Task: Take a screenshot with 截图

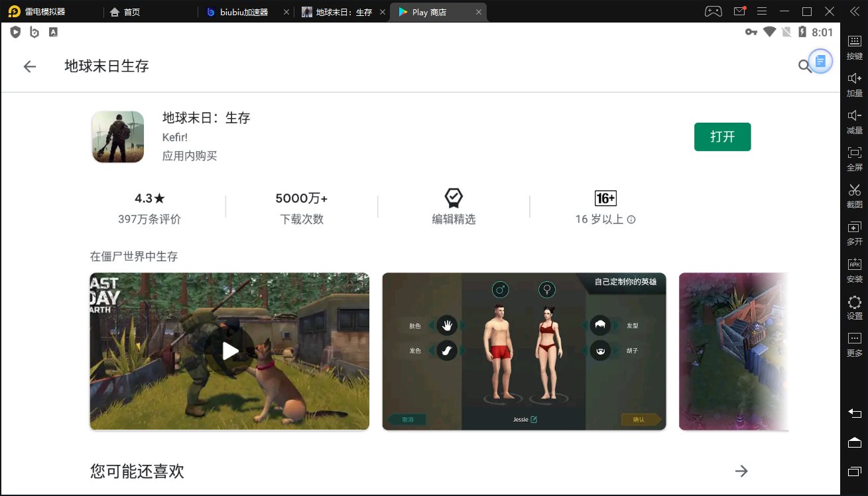Action: 854,196
